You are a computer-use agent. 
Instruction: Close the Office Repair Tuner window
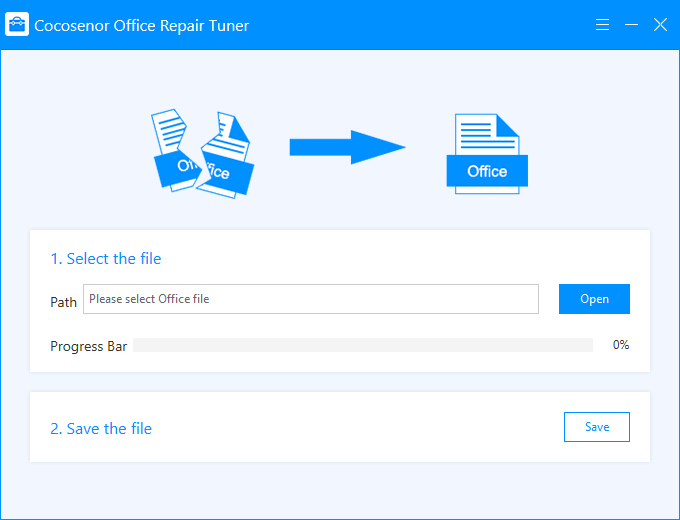(x=660, y=25)
